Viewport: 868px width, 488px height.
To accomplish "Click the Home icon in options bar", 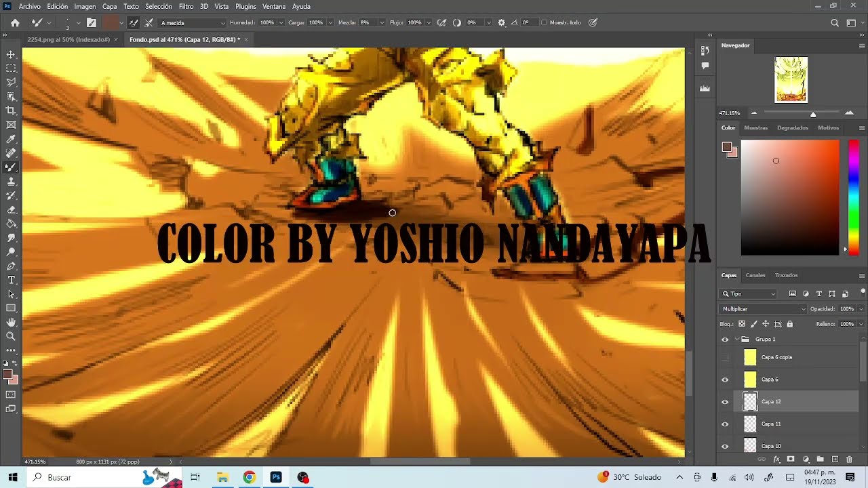I will click(x=15, y=22).
